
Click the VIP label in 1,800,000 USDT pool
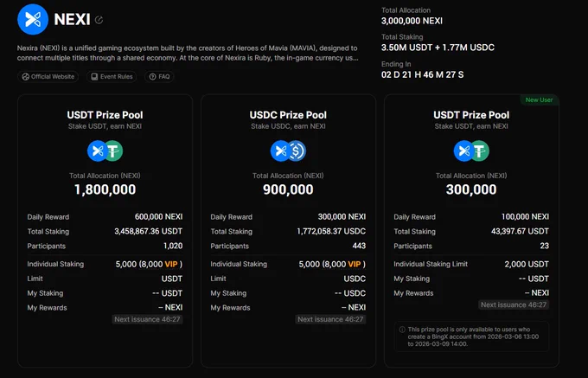pos(171,264)
